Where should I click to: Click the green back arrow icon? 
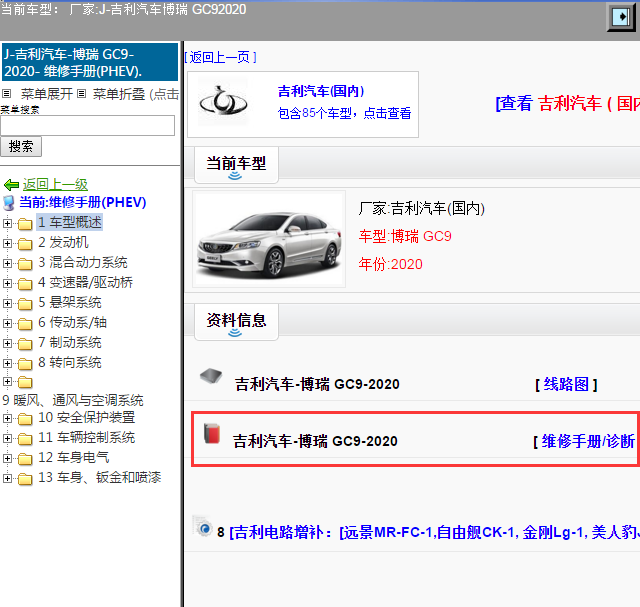(x=11, y=185)
